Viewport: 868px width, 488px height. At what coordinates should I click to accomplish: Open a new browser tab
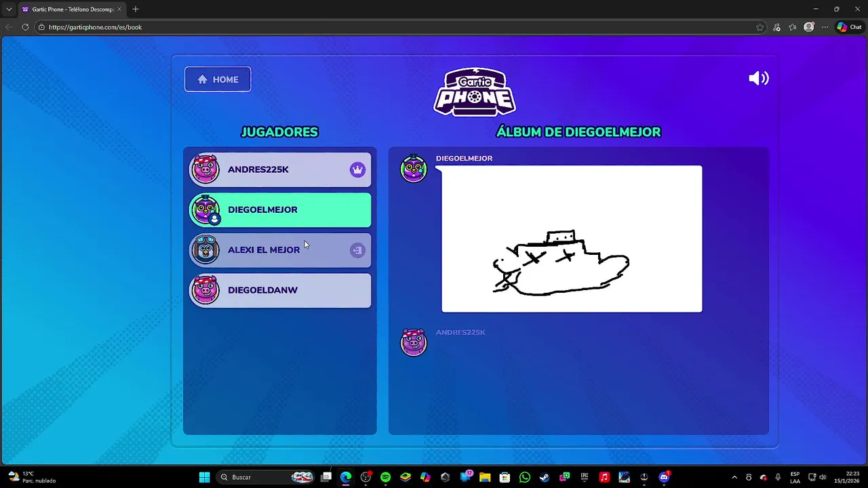[136, 9]
